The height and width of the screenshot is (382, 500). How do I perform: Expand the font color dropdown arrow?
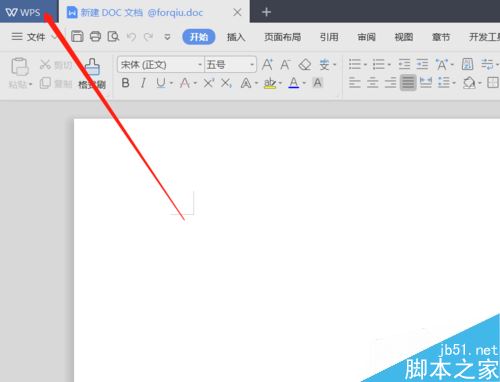pyautogui.click(x=304, y=83)
